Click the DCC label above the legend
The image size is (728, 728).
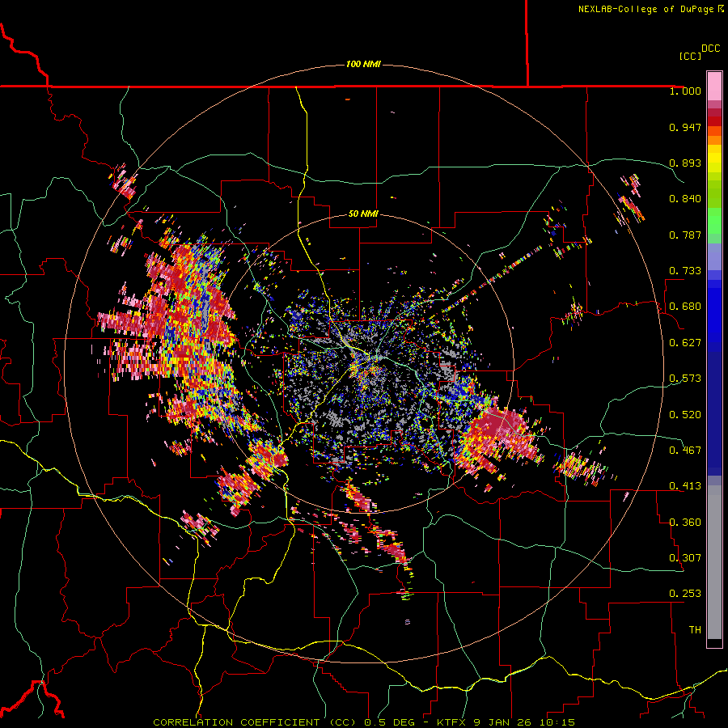coord(710,49)
